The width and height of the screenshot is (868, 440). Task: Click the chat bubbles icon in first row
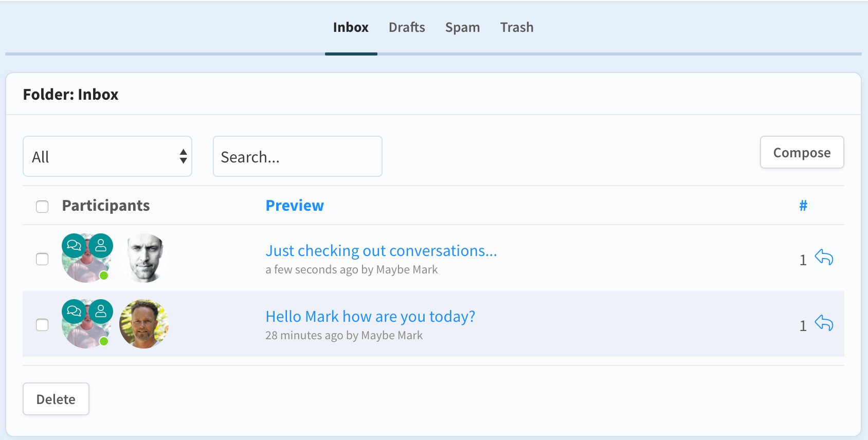(74, 246)
